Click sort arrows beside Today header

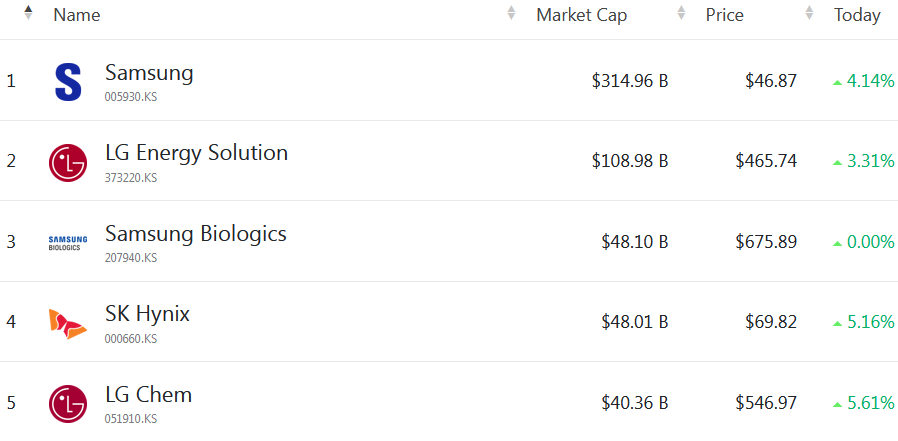click(810, 14)
